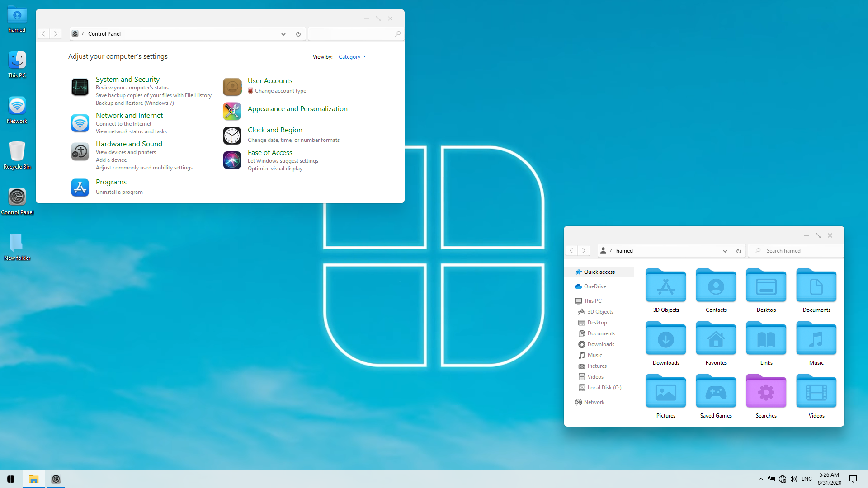Click the Clock and Region clock icon

coord(232,136)
